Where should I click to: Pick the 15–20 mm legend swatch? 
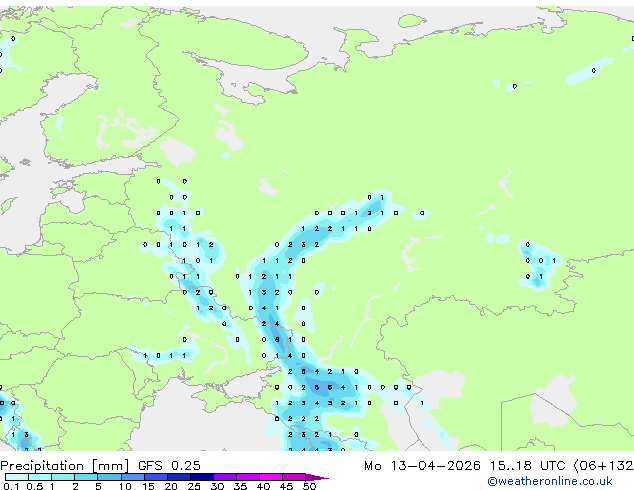tap(155, 477)
